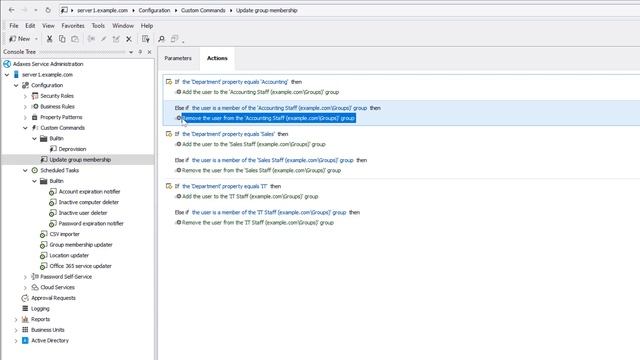Viewport: 640px width, 360px height.
Task: Click the Business Units icon in tree
Action: tap(25, 330)
